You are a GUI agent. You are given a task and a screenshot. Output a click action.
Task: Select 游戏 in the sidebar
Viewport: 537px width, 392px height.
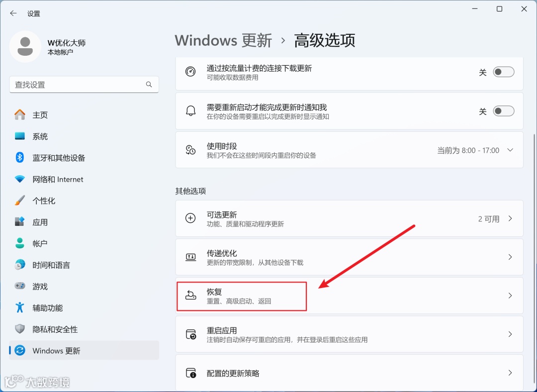point(84,286)
